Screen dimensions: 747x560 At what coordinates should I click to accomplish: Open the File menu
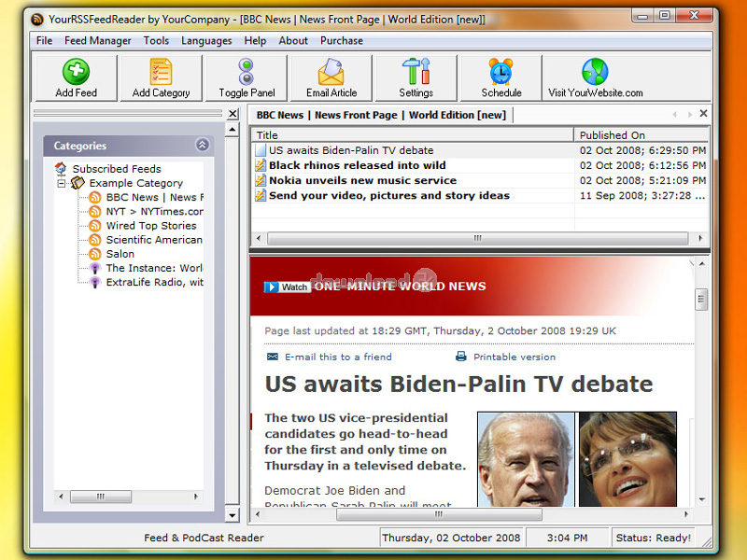coord(44,40)
